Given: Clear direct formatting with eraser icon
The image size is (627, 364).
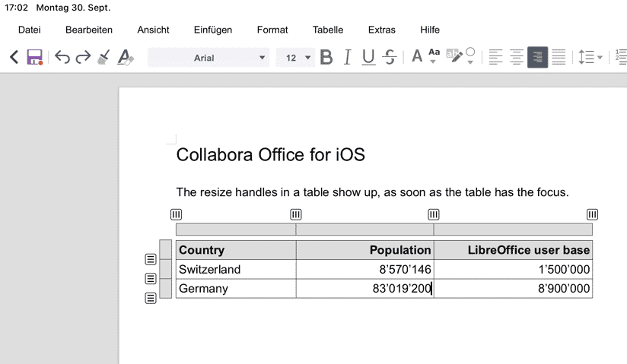Looking at the screenshot, I should tap(126, 58).
